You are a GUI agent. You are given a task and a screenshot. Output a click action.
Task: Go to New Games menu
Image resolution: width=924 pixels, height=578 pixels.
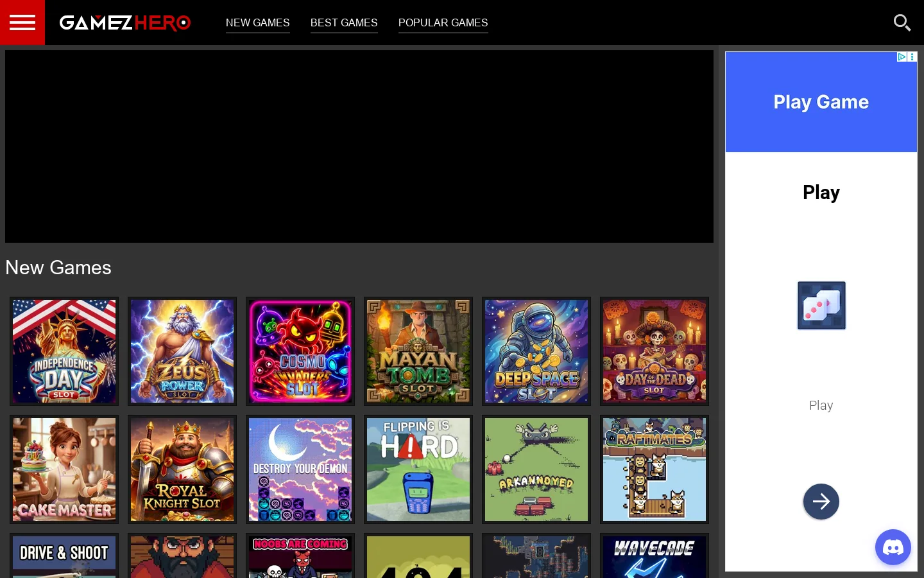click(258, 22)
